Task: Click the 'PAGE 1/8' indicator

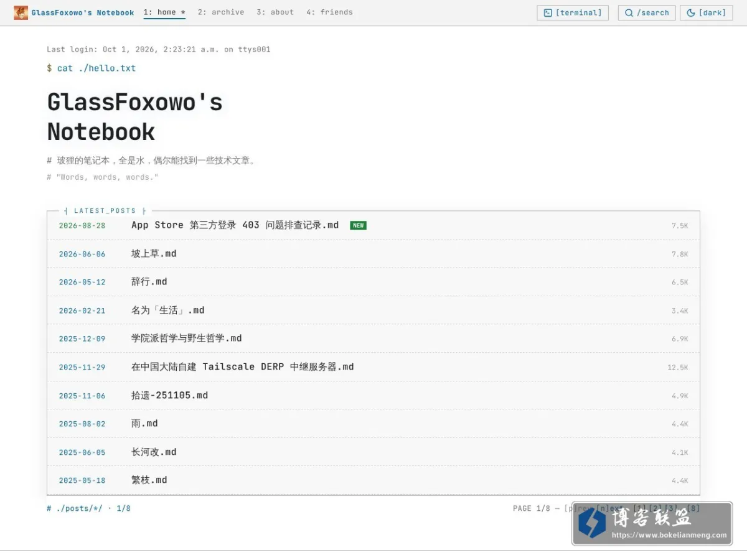Action: pyautogui.click(x=532, y=508)
